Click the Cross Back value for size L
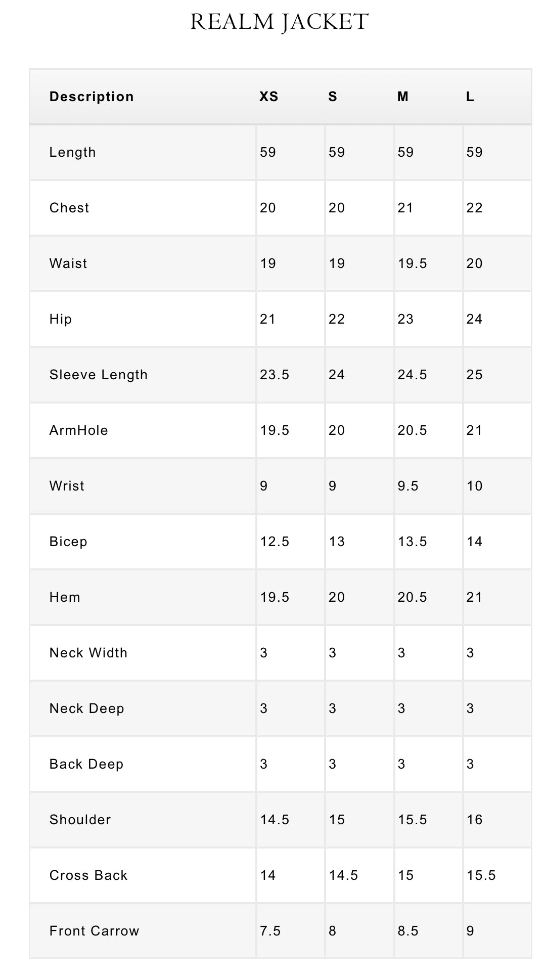The height and width of the screenshot is (980, 545). tap(481, 875)
